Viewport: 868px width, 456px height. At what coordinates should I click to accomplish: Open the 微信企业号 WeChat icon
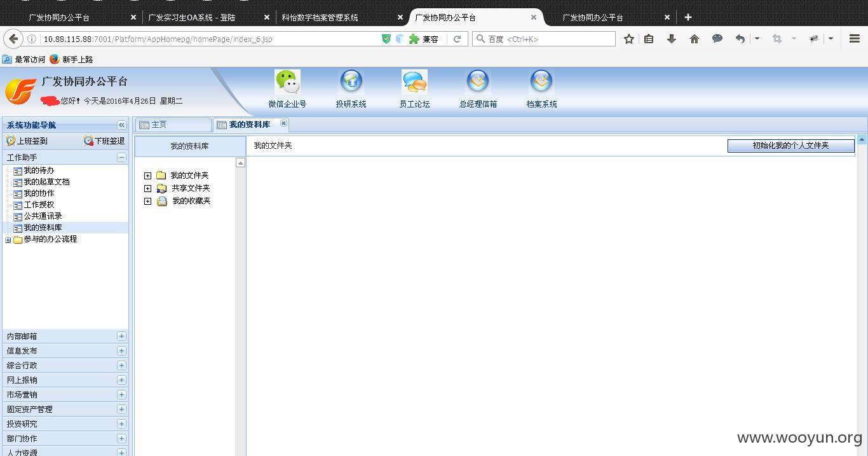click(287, 81)
